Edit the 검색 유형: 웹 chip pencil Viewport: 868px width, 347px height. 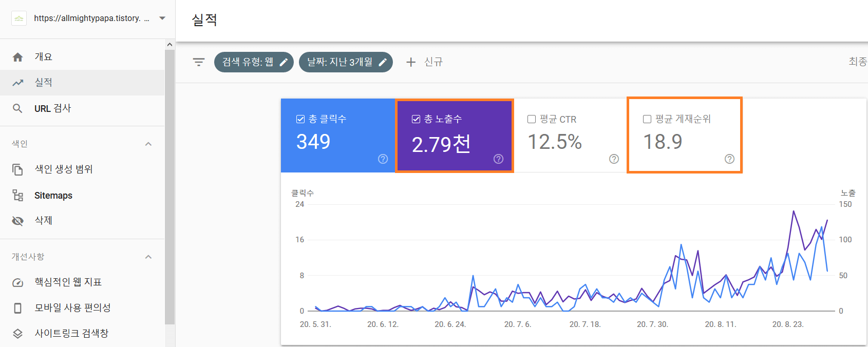pos(284,62)
